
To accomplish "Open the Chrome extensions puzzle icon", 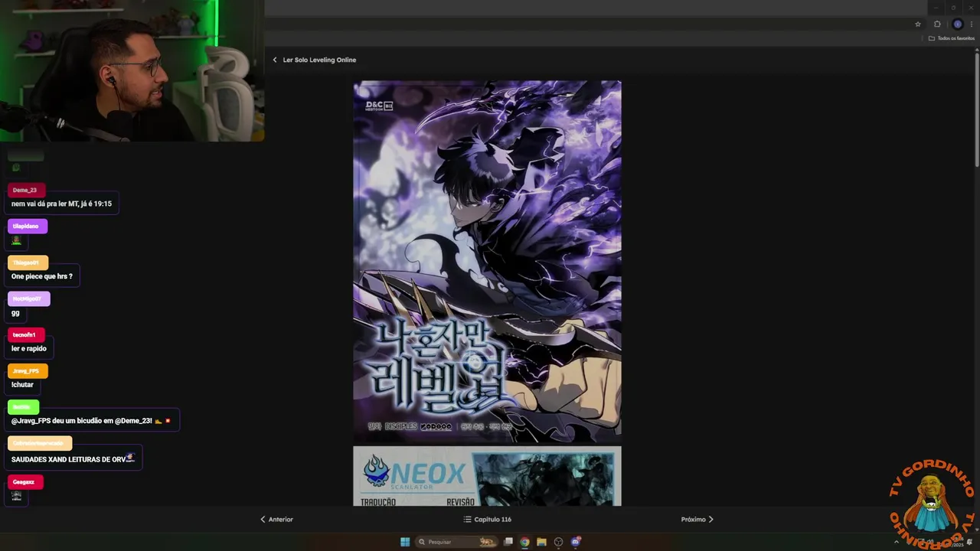I will tap(937, 24).
